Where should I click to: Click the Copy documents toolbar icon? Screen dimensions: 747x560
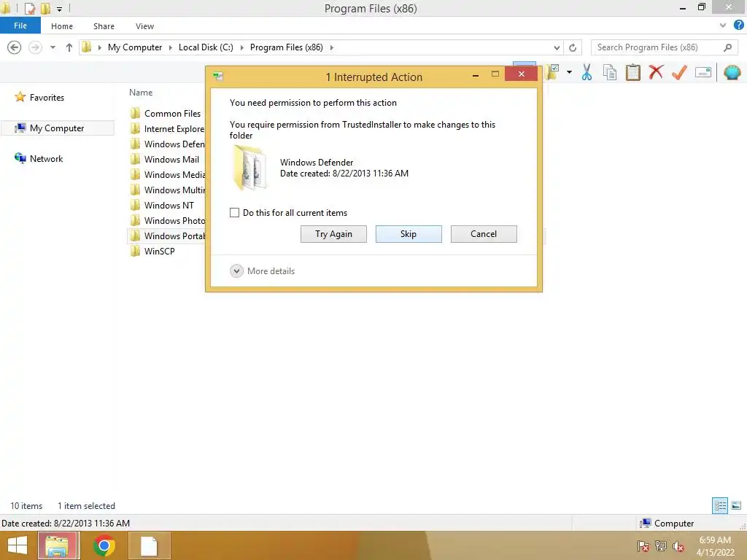(609, 73)
